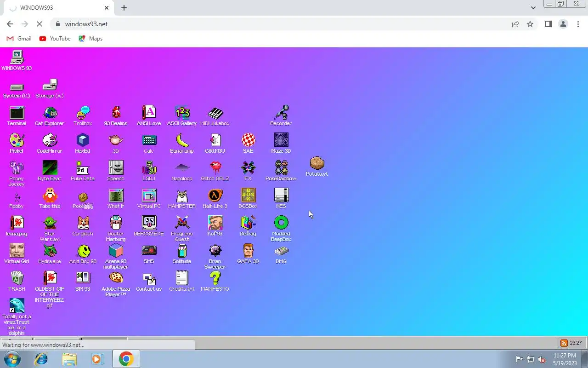Open lenna.png image file
588x368 pixels.
coord(17,226)
